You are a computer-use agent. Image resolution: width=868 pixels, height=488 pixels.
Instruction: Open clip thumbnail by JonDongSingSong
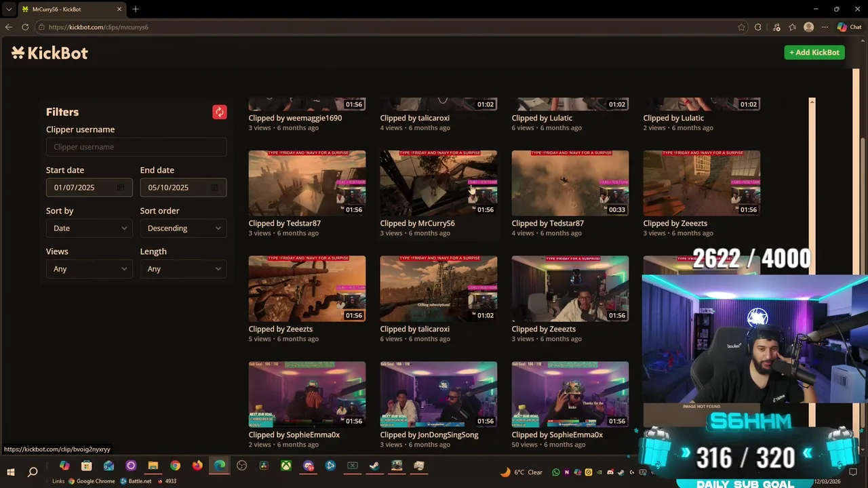point(439,394)
